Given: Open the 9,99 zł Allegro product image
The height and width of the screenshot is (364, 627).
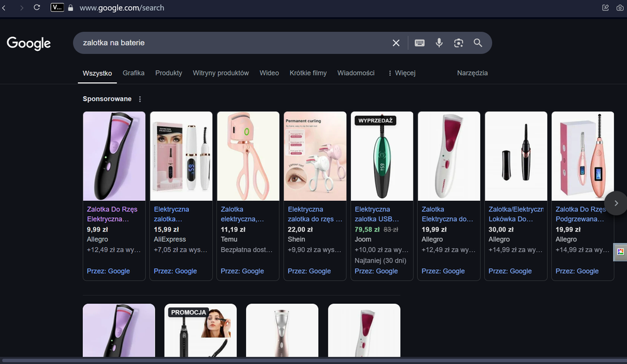Looking at the screenshot, I should [x=114, y=156].
